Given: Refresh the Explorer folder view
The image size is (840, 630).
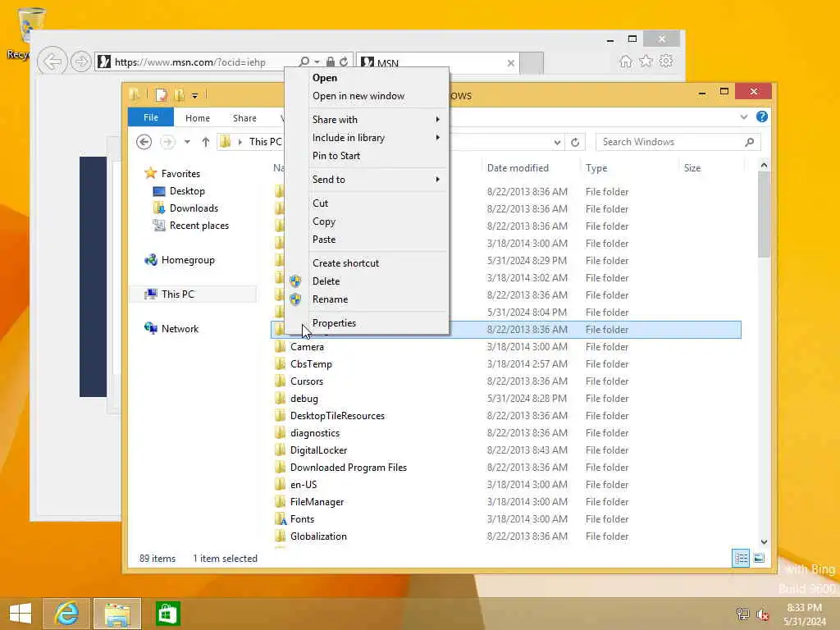Looking at the screenshot, I should tap(575, 142).
